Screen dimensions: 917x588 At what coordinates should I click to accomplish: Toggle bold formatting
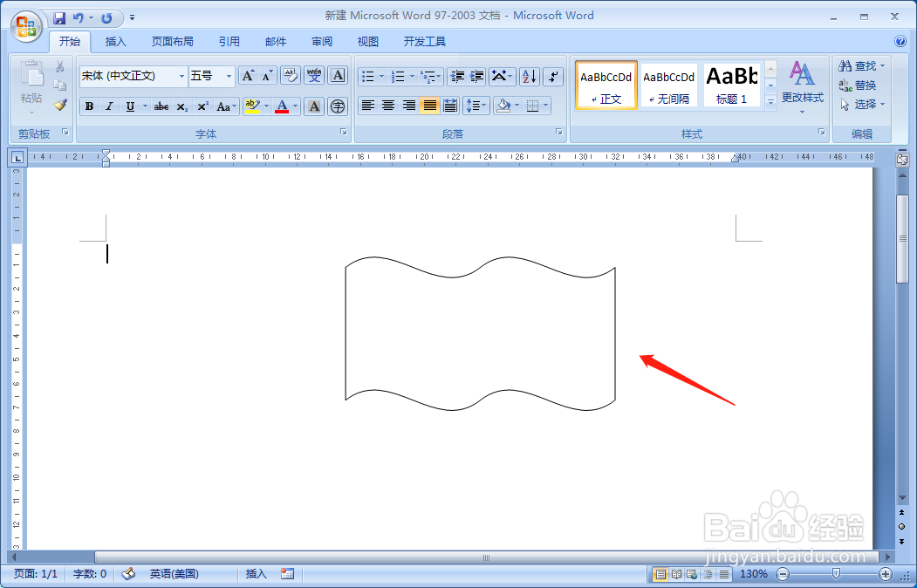[90, 106]
